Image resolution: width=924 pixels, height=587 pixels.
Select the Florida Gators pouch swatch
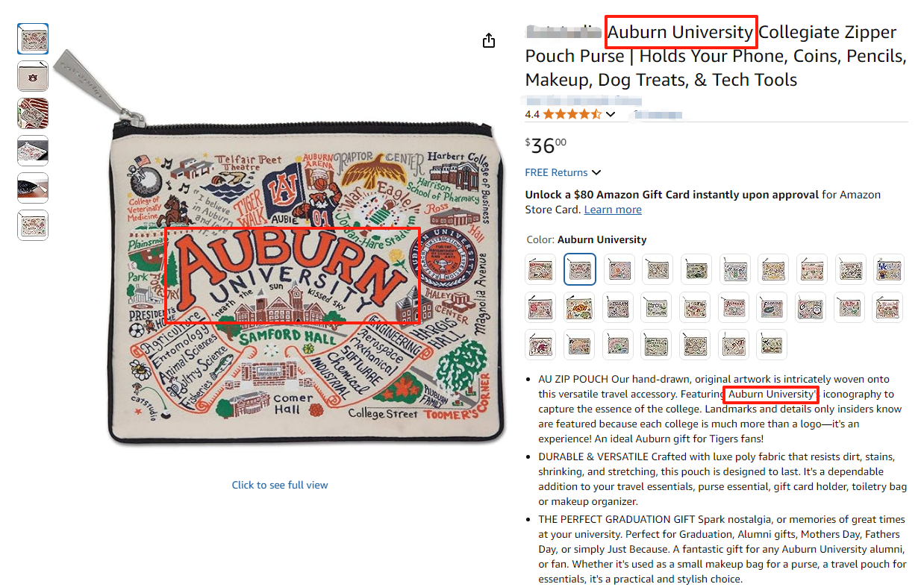[773, 307]
